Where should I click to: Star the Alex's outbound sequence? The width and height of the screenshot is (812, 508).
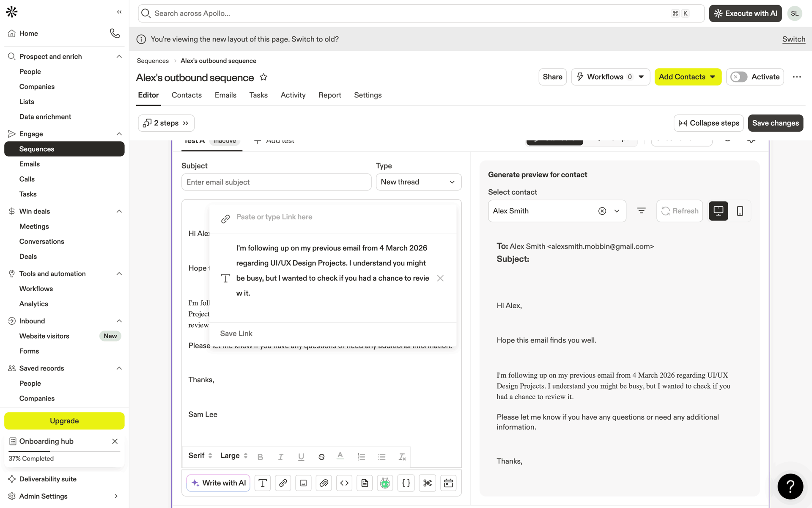click(x=263, y=77)
